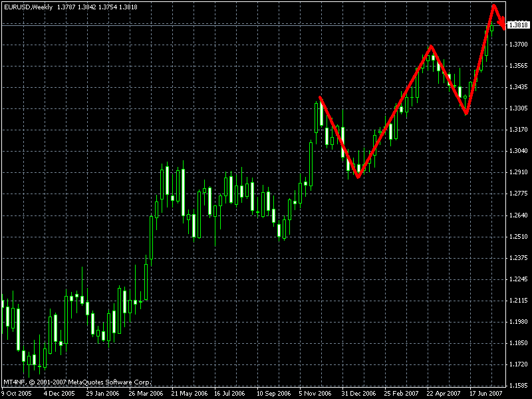The image size is (532, 399).
Task: Select the 4 Dec 2005 date label
Action: 59,394
